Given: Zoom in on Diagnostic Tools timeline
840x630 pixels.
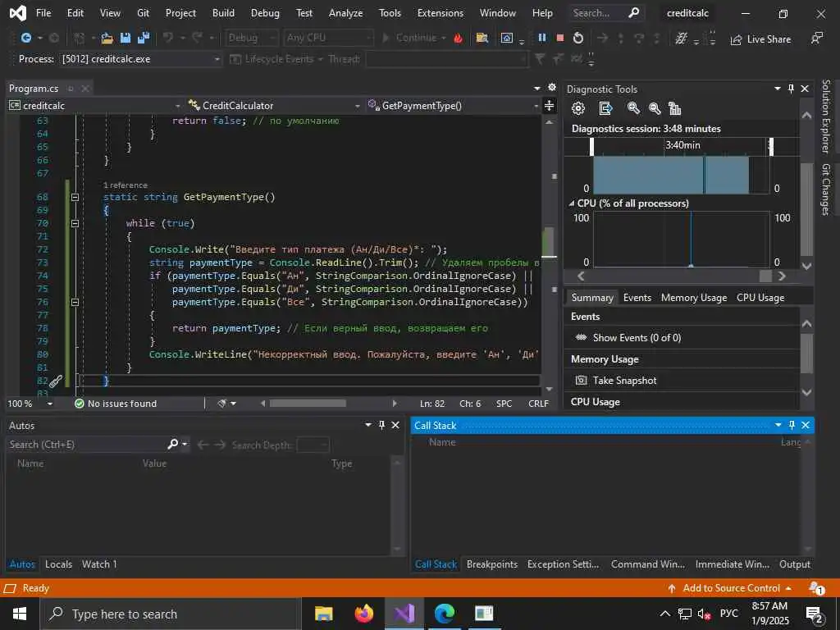Looking at the screenshot, I should point(633,109).
